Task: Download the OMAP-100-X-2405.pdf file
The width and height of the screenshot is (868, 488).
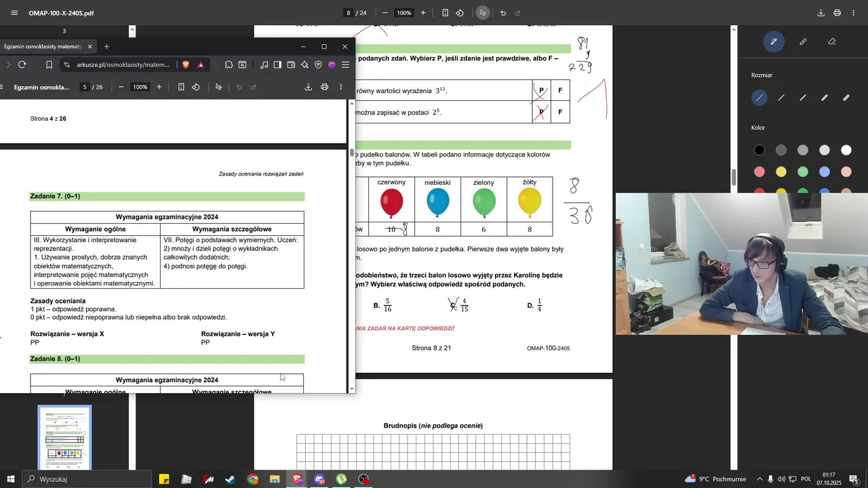Action: 821,13
